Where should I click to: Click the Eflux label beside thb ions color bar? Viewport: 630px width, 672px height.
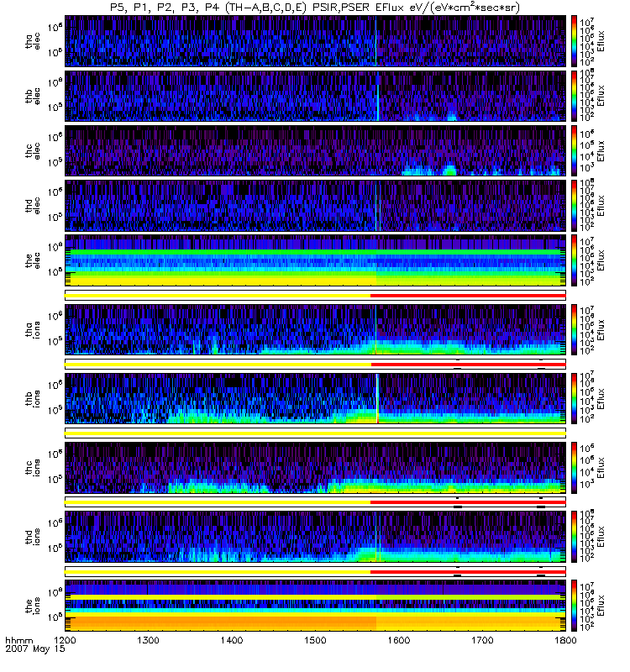coord(601,398)
